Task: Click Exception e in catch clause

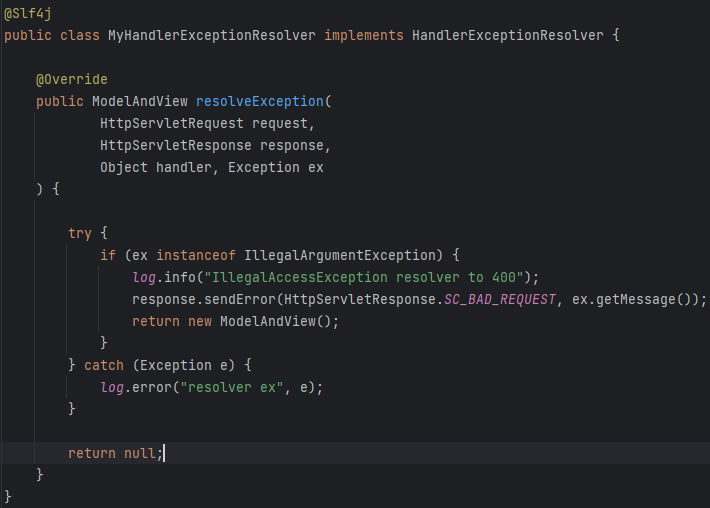Action: (183, 365)
